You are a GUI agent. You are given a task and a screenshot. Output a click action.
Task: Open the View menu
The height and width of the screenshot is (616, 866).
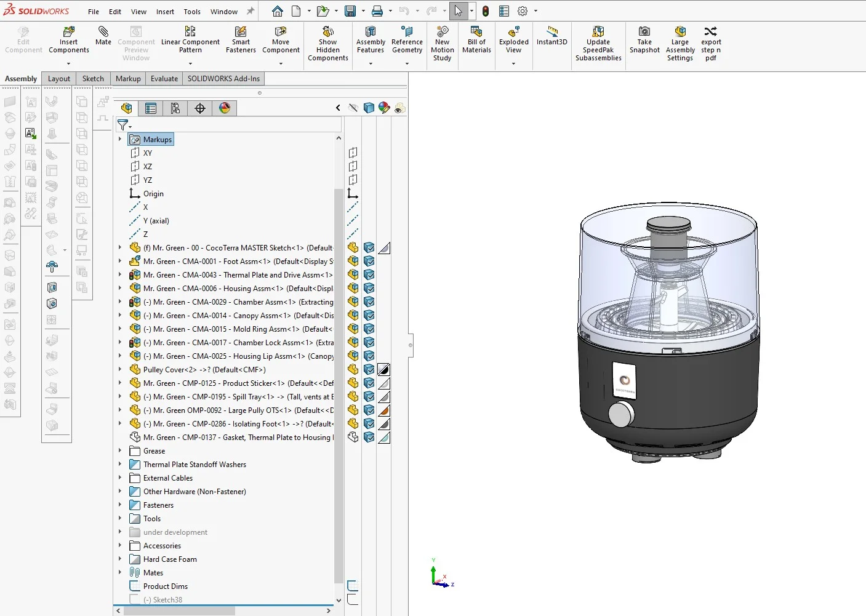[x=139, y=12]
